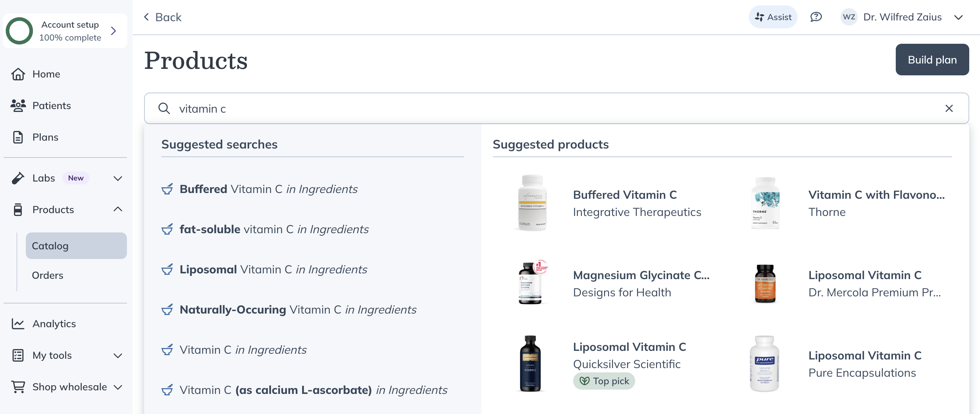The width and height of the screenshot is (980, 414).
Task: Open the help question-mark icon
Action: (x=816, y=17)
